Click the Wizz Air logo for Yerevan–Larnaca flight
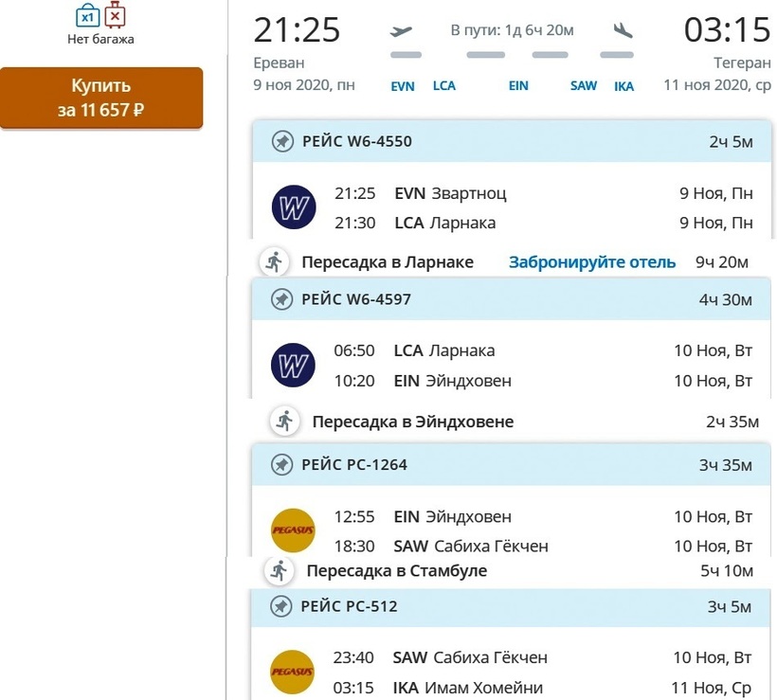 293,207
